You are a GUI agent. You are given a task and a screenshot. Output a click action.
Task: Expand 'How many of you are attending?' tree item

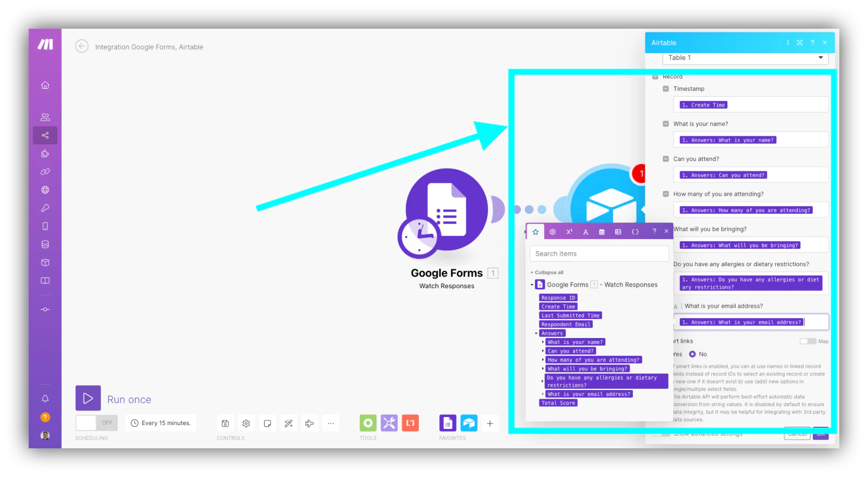[x=543, y=360]
